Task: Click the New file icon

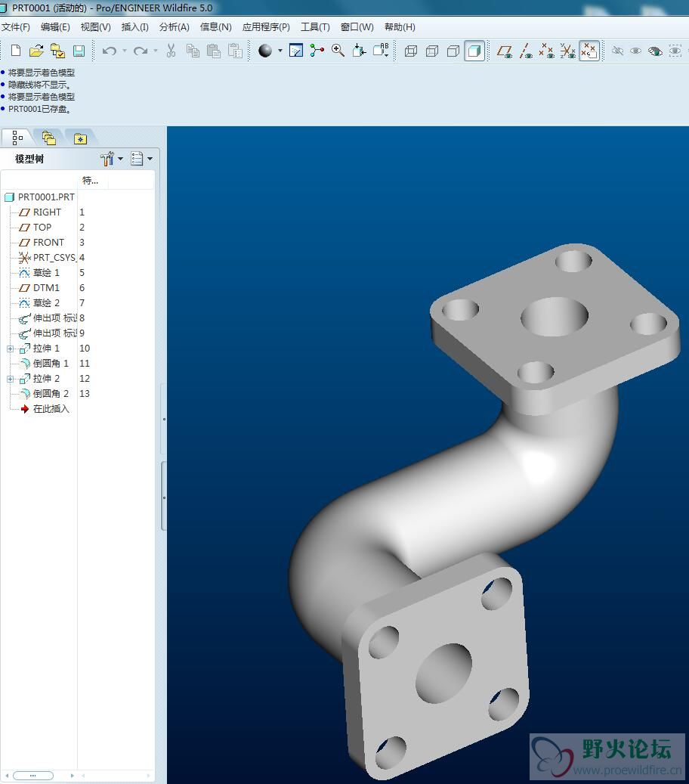Action: [16, 51]
